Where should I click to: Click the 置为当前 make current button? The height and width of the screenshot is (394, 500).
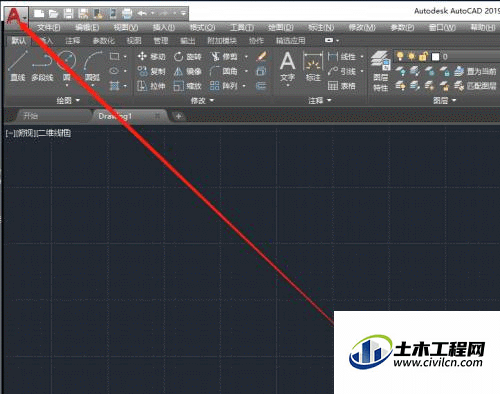pyautogui.click(x=476, y=71)
